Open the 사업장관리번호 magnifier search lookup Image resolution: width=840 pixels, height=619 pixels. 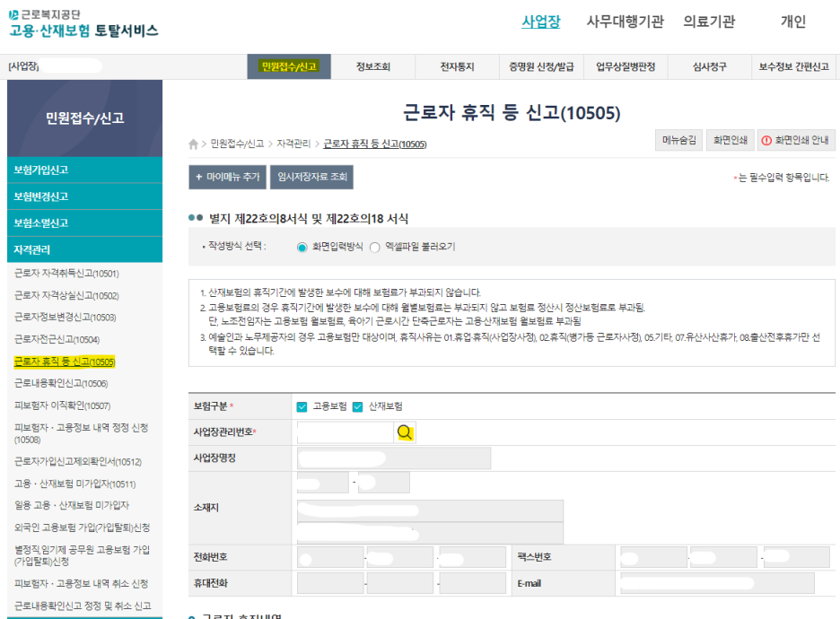(406, 432)
